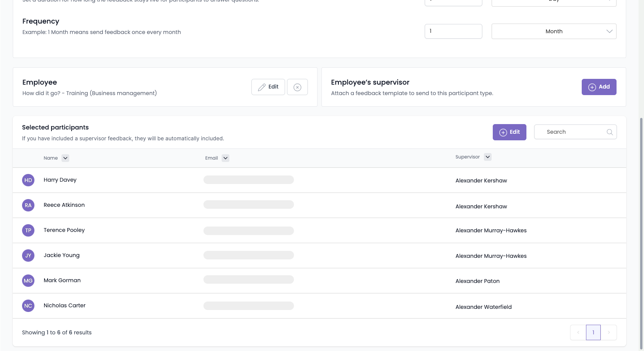Click the pencil icon on Employee Edit
This screenshot has height=351, width=644.
[262, 87]
